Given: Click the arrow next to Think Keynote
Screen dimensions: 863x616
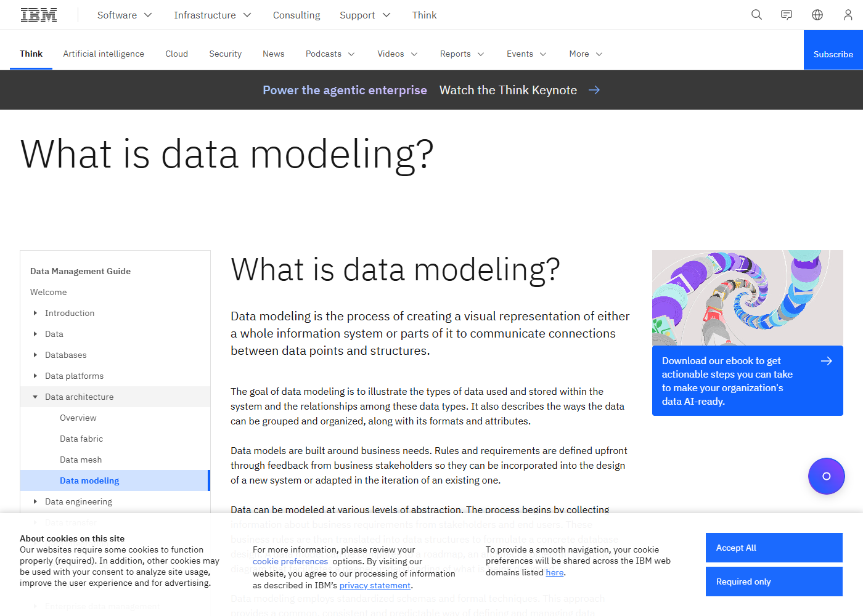Looking at the screenshot, I should pos(594,90).
